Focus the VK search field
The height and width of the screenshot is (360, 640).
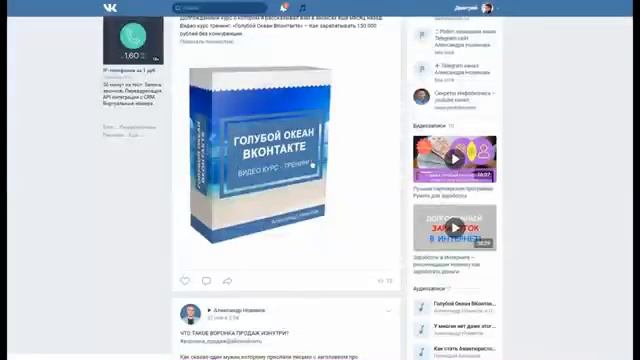click(x=220, y=8)
